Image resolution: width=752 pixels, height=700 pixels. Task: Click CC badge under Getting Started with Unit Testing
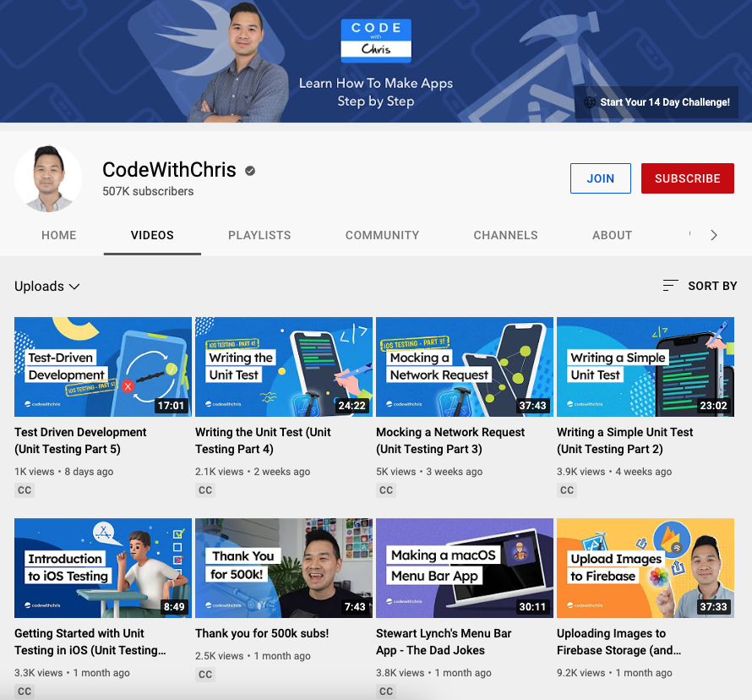click(25, 691)
